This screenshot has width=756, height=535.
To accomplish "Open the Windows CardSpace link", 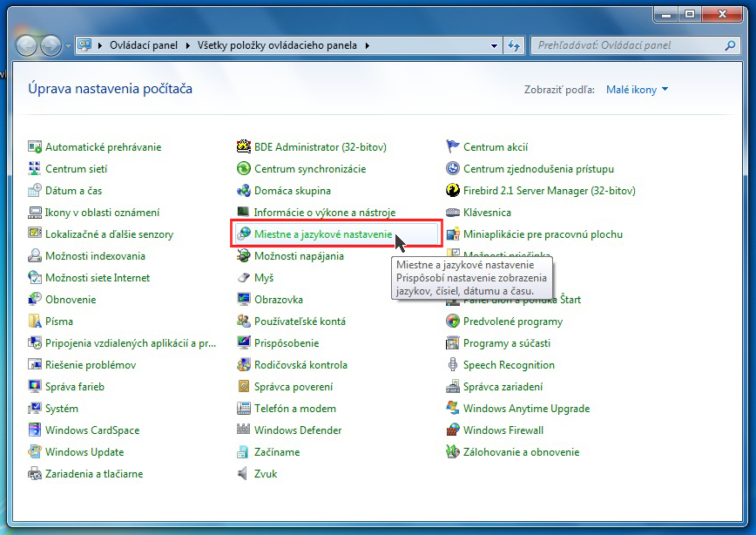I will (x=92, y=430).
